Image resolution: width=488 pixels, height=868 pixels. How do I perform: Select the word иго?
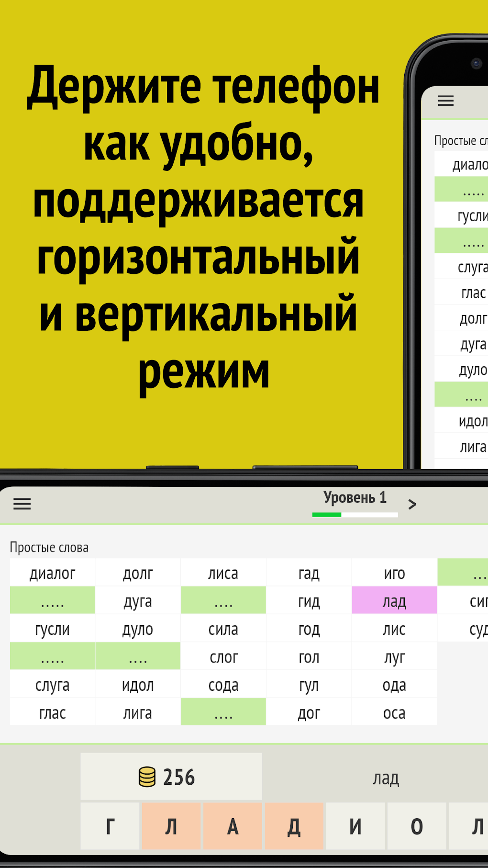point(394,573)
